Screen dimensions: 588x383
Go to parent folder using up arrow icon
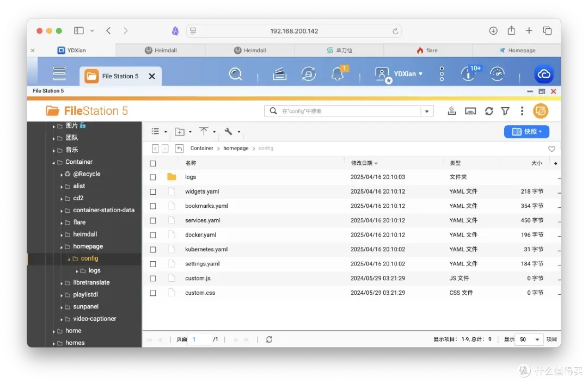click(179, 149)
